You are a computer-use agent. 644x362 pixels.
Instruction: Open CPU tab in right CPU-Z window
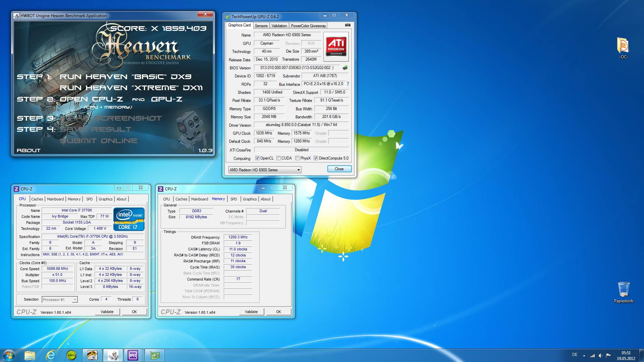[166, 199]
